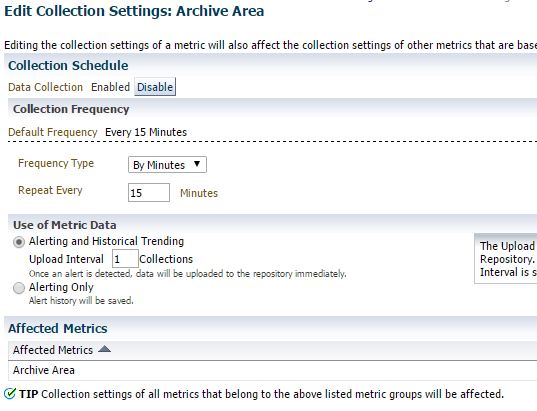This screenshot has height=411, width=537.
Task: Click the green TIP checkmark icon
Action: point(10,394)
